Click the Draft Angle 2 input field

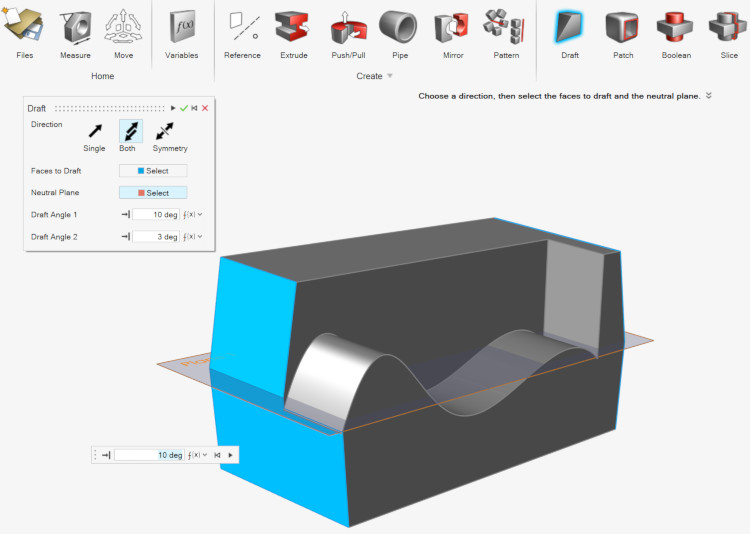click(x=155, y=237)
